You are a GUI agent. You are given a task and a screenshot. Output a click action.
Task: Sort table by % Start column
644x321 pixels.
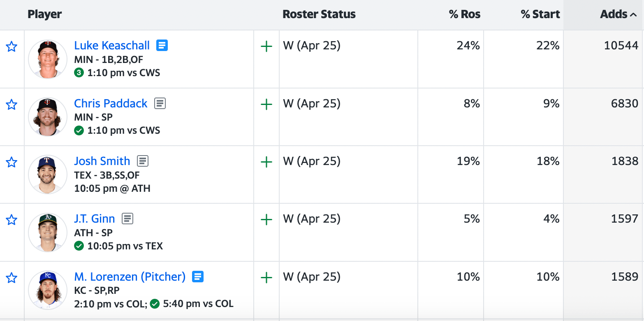[540, 14]
